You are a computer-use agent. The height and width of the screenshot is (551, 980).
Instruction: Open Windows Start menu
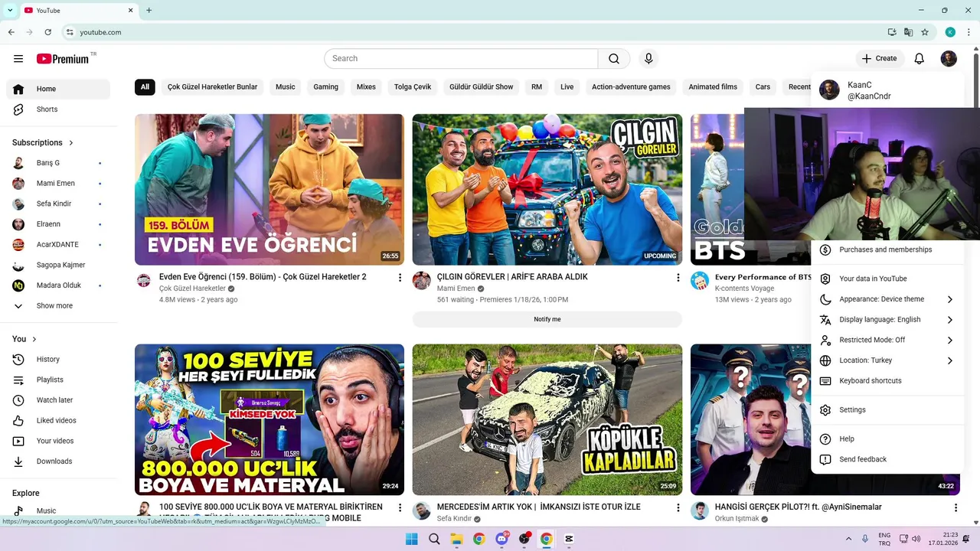[412, 539]
